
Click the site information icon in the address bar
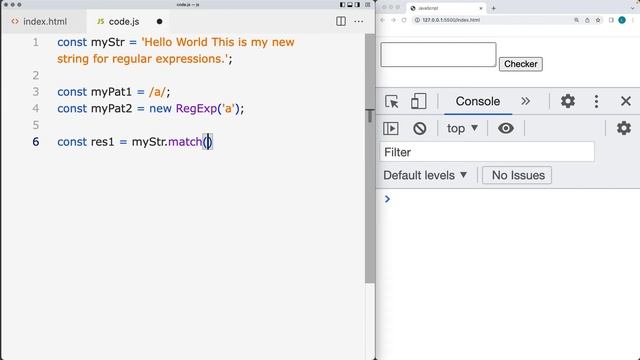pyautogui.click(x=417, y=20)
